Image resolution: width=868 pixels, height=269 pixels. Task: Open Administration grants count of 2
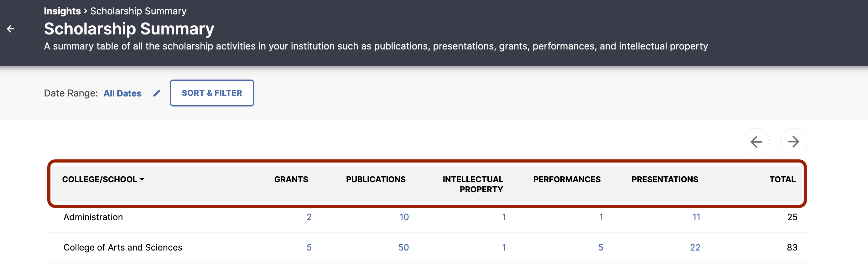[309, 217]
